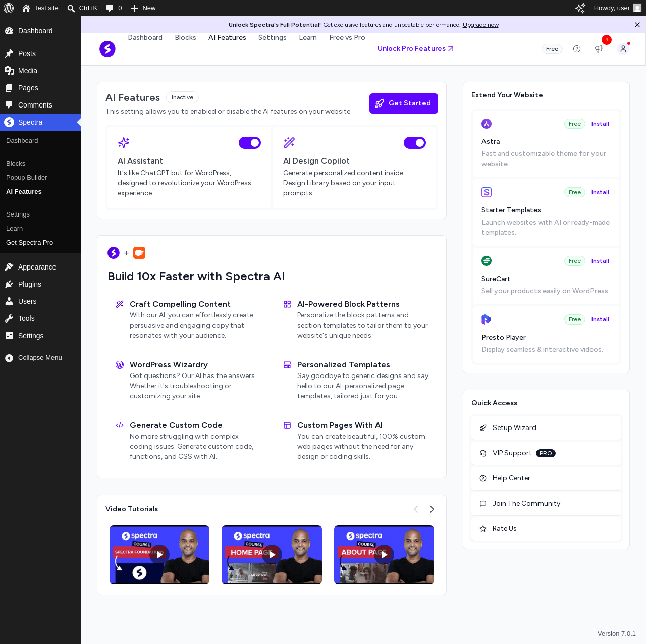Click the Starter Templates logo icon
This screenshot has width=646, height=644.
click(487, 192)
